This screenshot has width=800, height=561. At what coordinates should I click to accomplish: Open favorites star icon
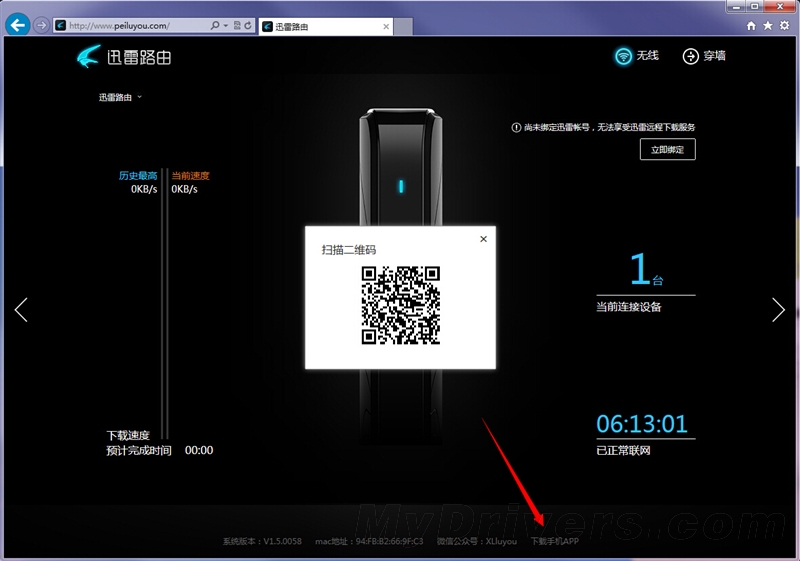768,26
